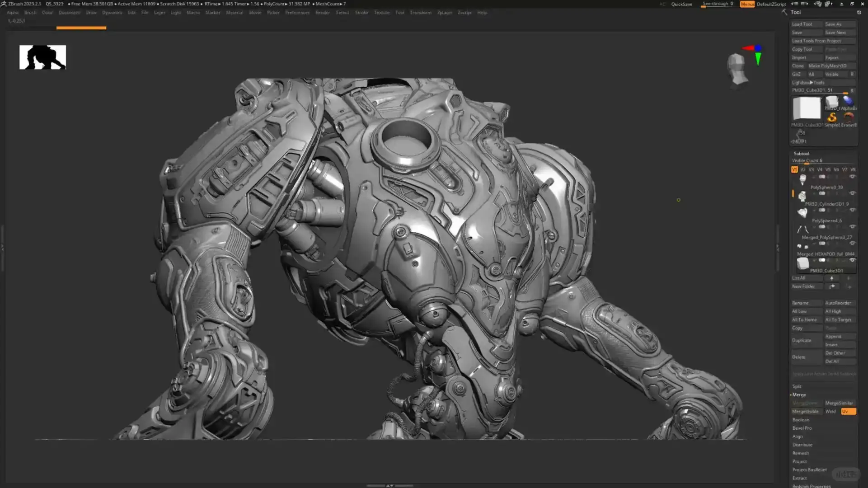Toggle visibility of PolySphere3_39 subtool

(852, 176)
